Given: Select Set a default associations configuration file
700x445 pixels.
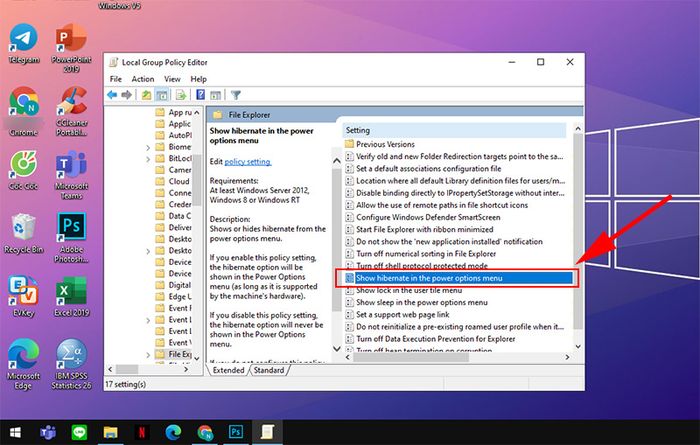Looking at the screenshot, I should click(x=423, y=169).
